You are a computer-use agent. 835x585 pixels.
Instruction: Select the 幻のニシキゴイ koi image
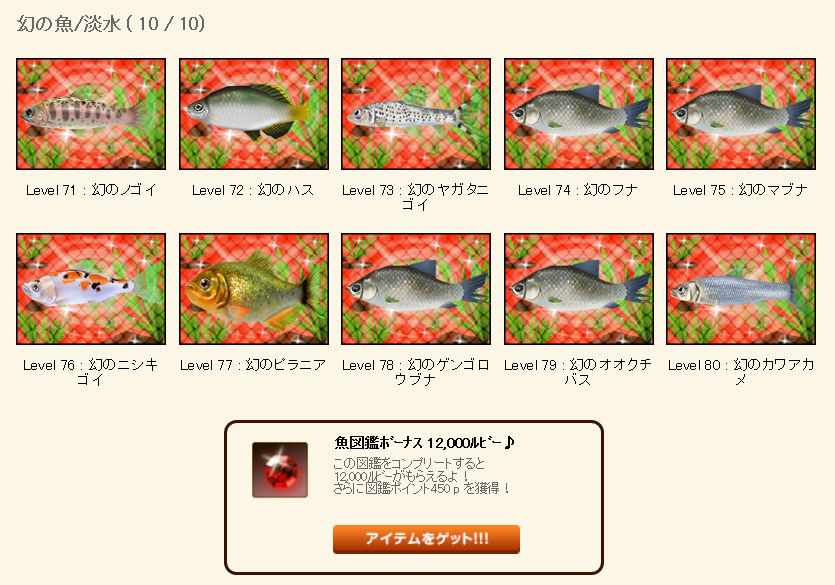click(x=91, y=289)
